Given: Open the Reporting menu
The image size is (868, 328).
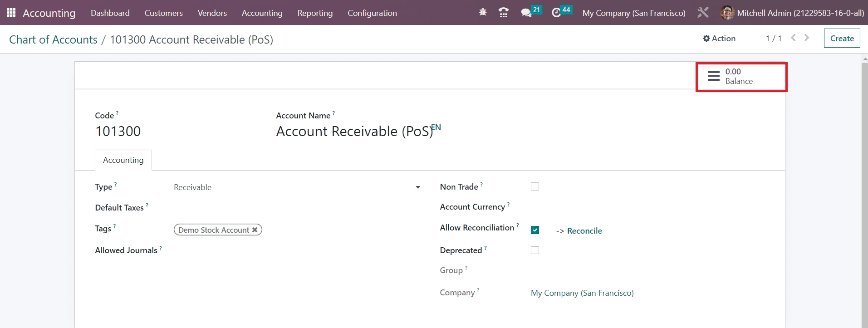Looking at the screenshot, I should [x=315, y=13].
